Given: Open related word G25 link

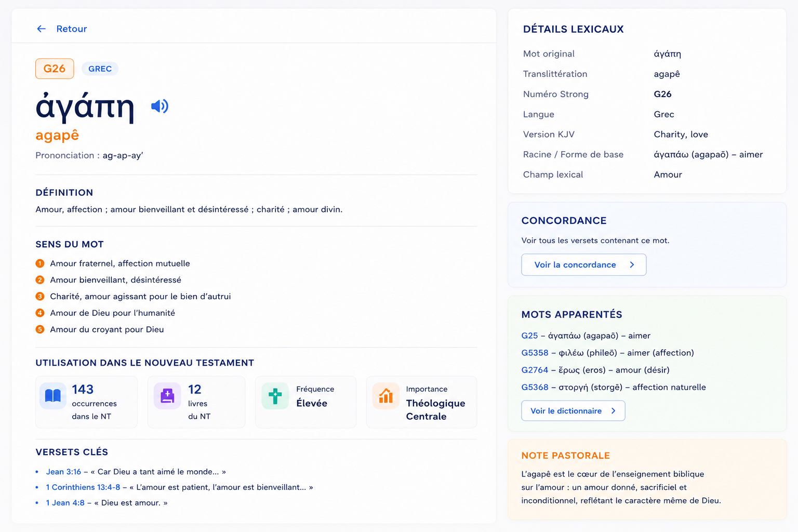Looking at the screenshot, I should 529,336.
